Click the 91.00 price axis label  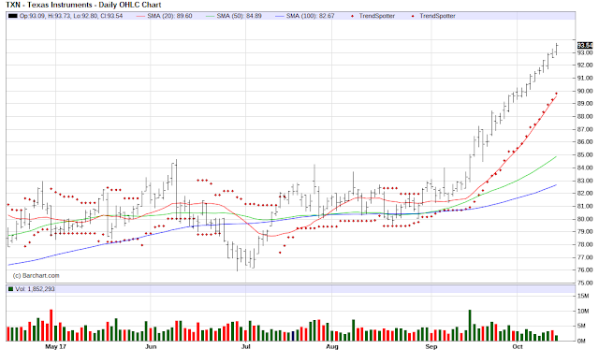click(585, 78)
